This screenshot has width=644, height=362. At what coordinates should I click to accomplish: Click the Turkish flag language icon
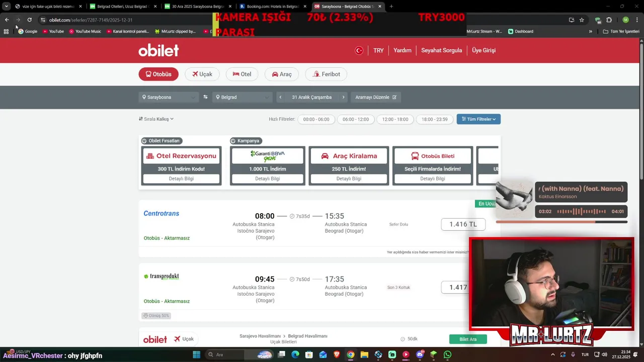tap(359, 50)
